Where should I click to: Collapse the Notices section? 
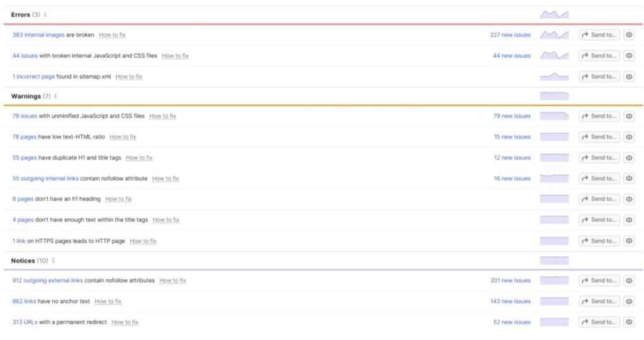pyautogui.click(x=53, y=260)
